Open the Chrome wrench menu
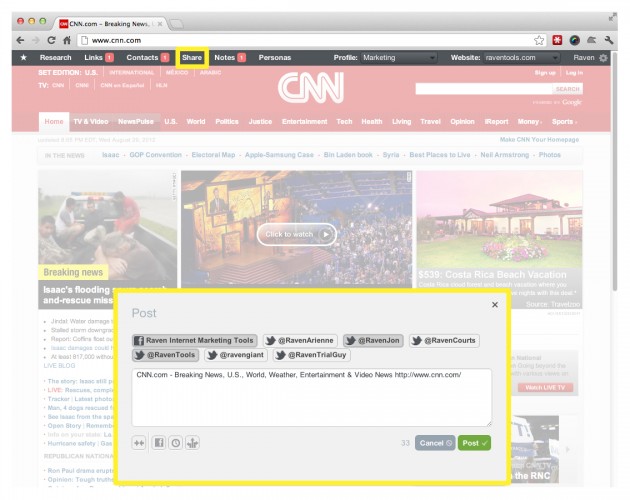 609,40
